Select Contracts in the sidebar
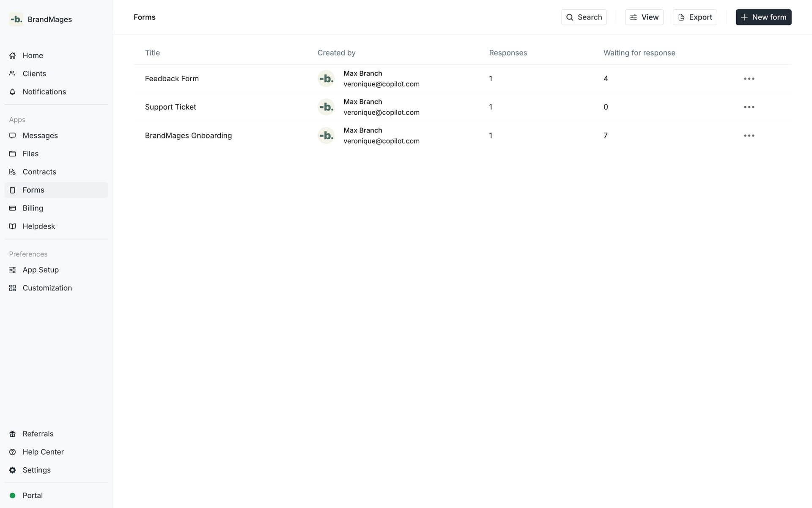Image resolution: width=812 pixels, height=508 pixels. pyautogui.click(x=56, y=172)
